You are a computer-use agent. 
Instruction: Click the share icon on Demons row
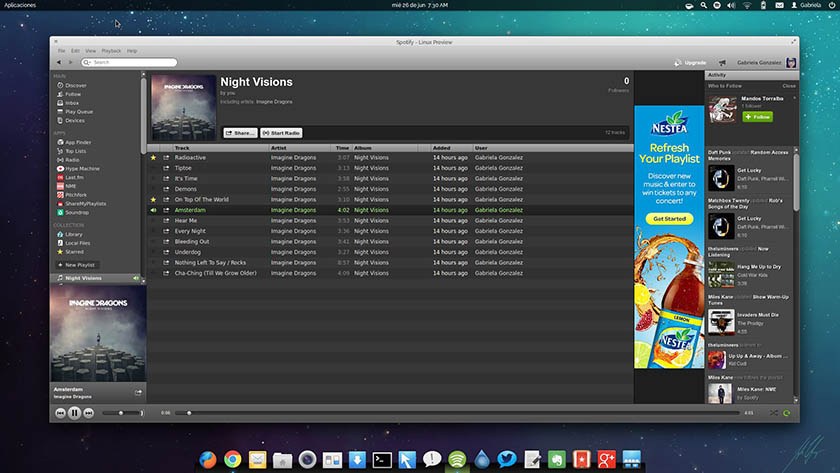166,189
